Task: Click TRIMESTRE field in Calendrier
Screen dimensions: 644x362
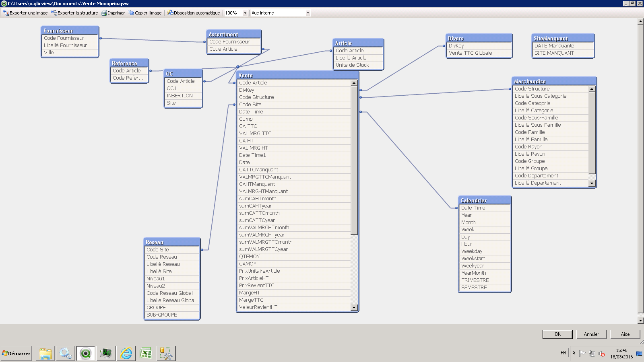Action: [485, 280]
